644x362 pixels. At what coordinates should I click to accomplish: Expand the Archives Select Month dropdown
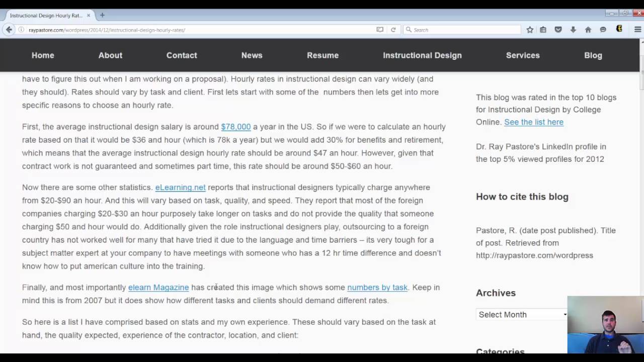click(522, 314)
